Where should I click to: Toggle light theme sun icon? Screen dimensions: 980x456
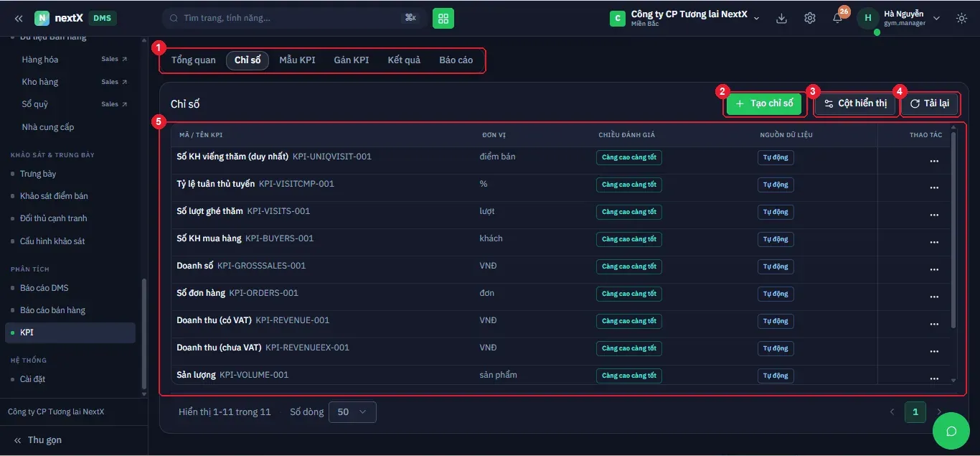click(x=961, y=18)
